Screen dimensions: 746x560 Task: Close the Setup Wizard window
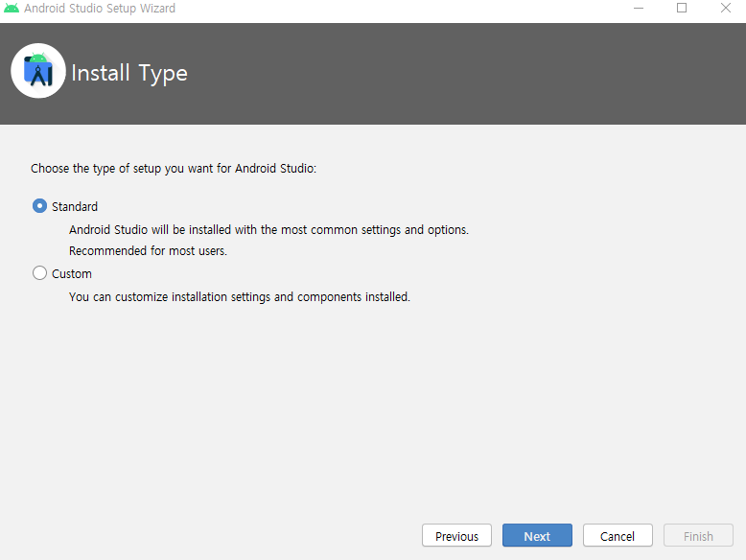click(x=726, y=8)
